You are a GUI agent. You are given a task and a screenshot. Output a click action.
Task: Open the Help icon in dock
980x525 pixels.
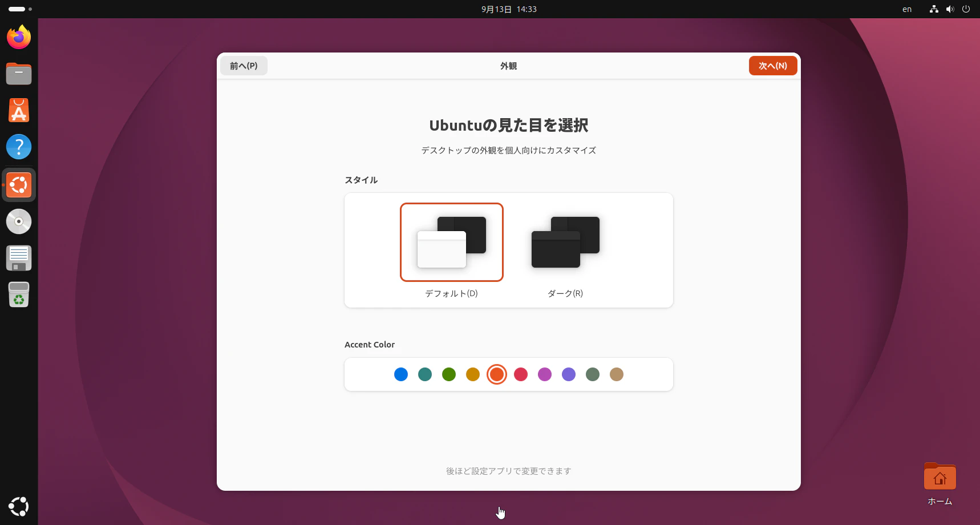pos(19,147)
